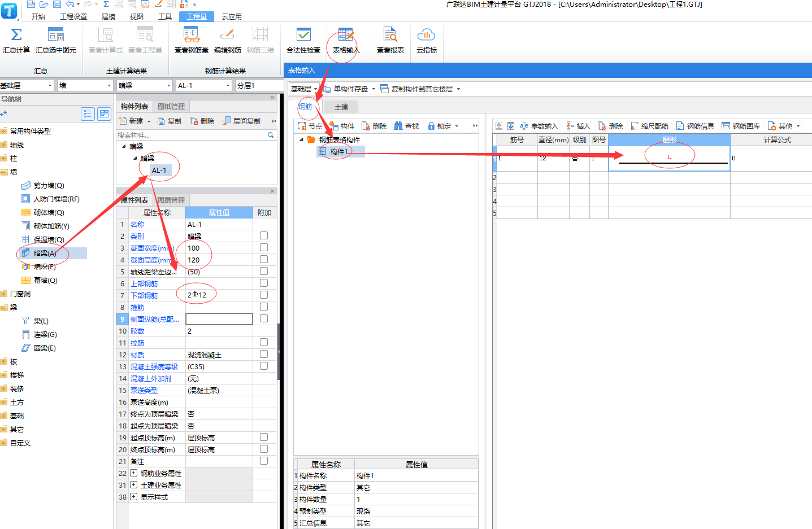Select 构件1 in rebar tree
The image size is (812, 529).
[339, 151]
